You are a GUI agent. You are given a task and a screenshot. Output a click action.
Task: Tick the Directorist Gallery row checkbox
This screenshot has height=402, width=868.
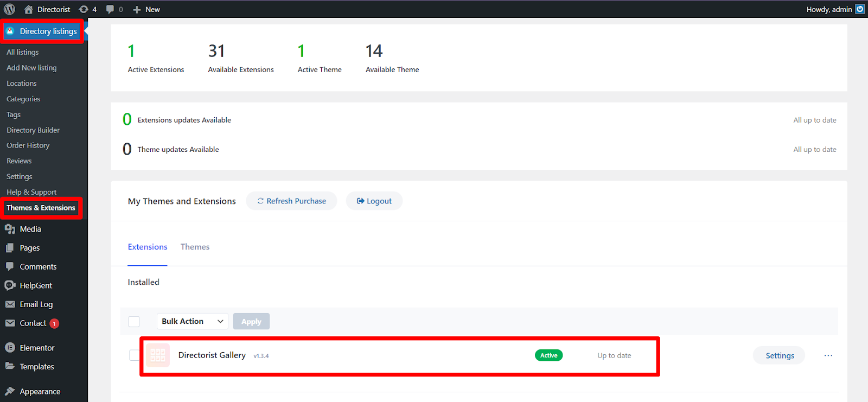tap(134, 355)
